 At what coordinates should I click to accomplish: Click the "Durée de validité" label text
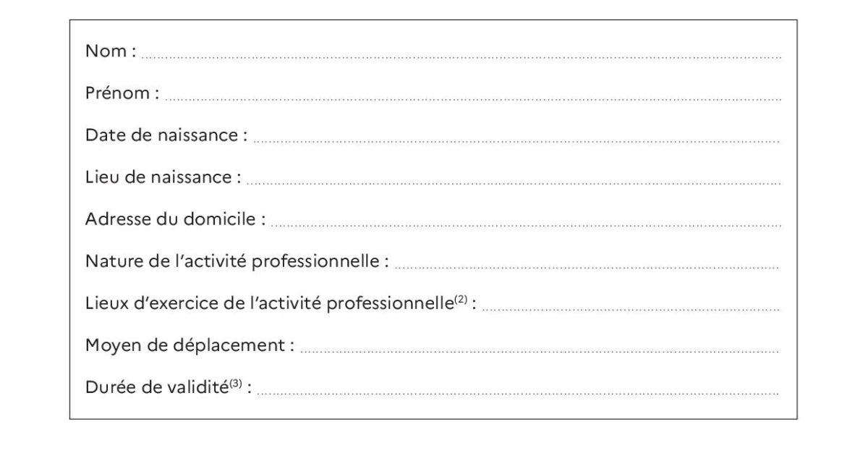(x=157, y=387)
